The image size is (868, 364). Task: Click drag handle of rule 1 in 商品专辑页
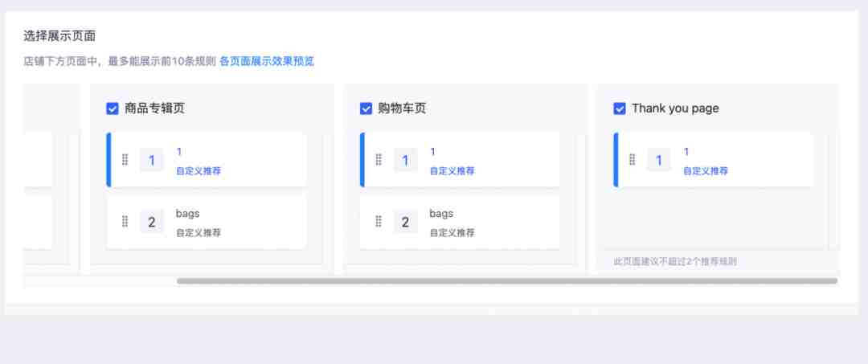tap(125, 160)
